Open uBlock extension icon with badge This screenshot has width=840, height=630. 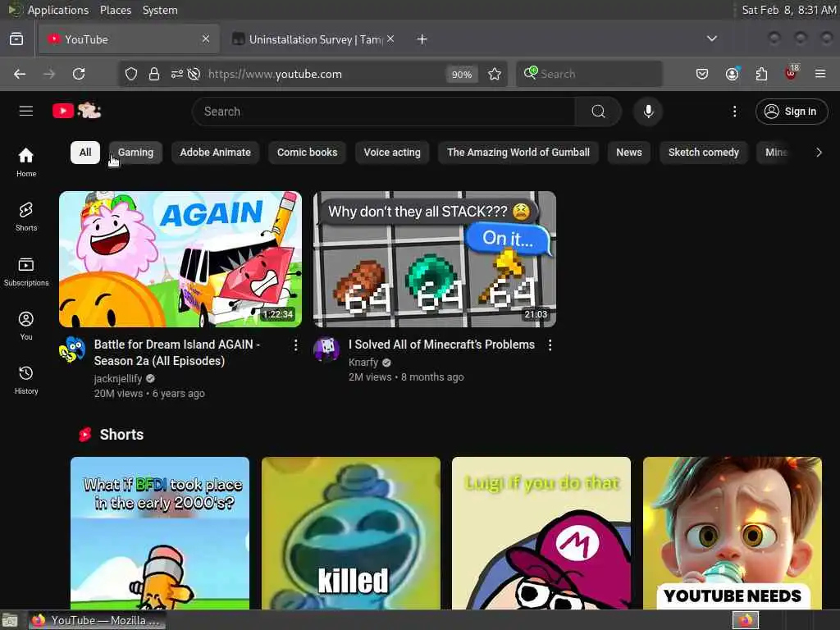click(792, 73)
